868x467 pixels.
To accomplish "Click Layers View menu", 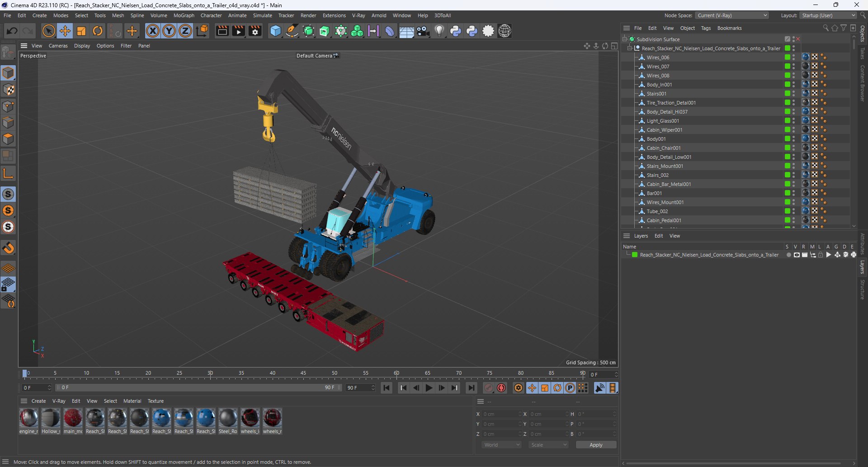I will pos(675,236).
